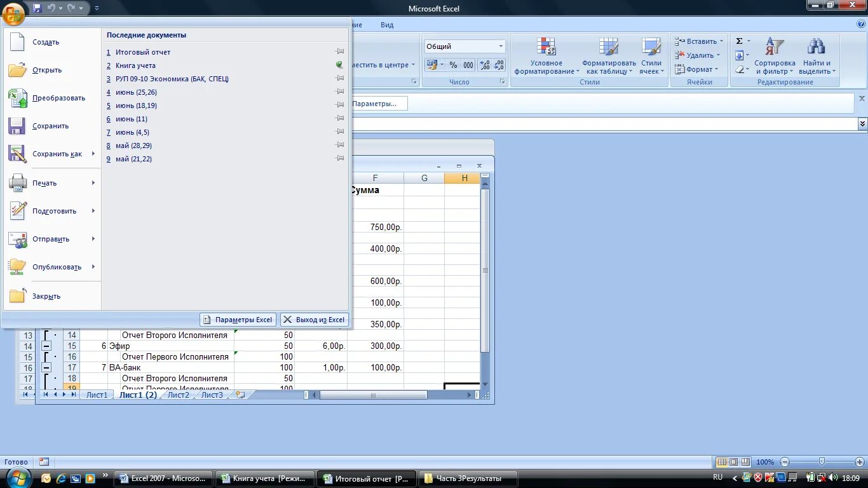Click the Sigma AutoSum icon
Viewport: 868px width, 488px height.
[739, 41]
